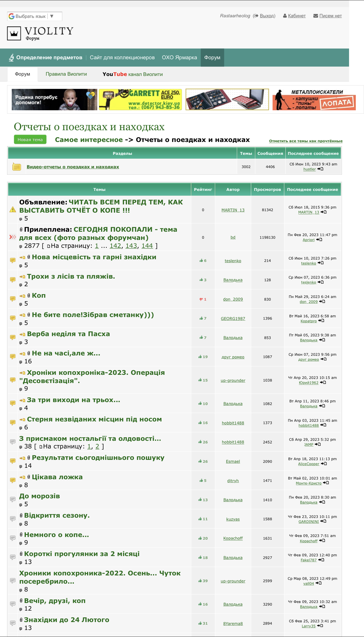Open the До морозів topic
This screenshot has width=364, height=637.
(40, 496)
